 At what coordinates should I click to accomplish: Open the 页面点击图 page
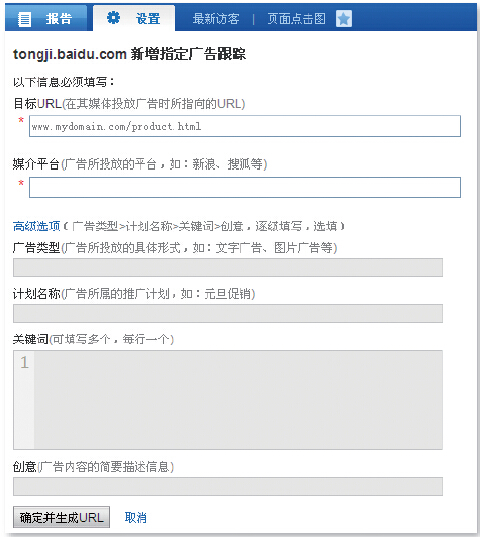click(296, 18)
